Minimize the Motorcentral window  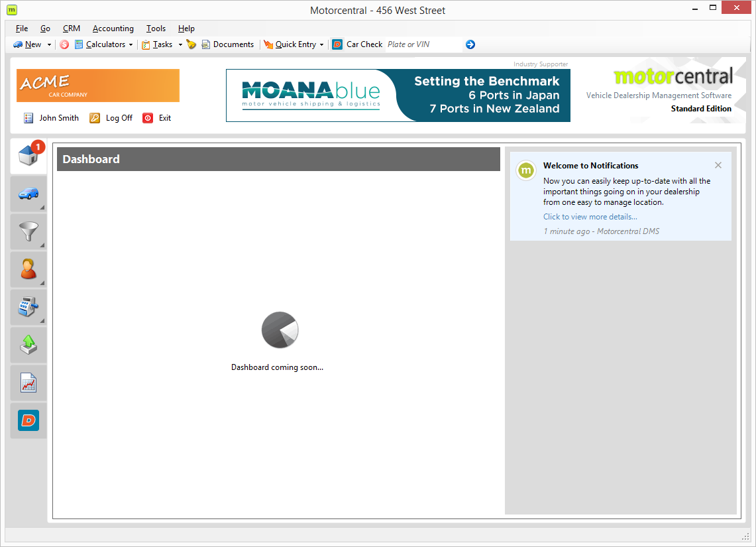click(x=695, y=8)
